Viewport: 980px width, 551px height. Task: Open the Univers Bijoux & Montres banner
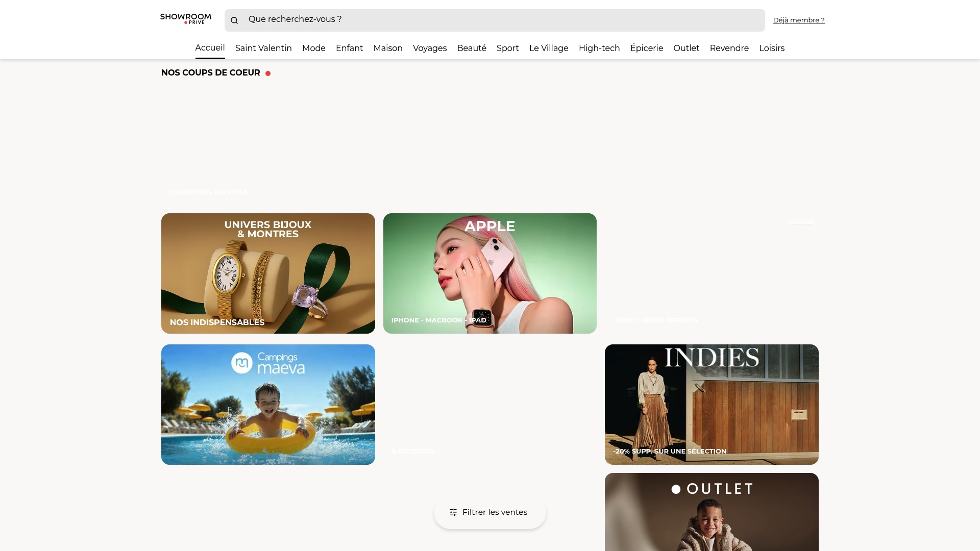(x=268, y=273)
